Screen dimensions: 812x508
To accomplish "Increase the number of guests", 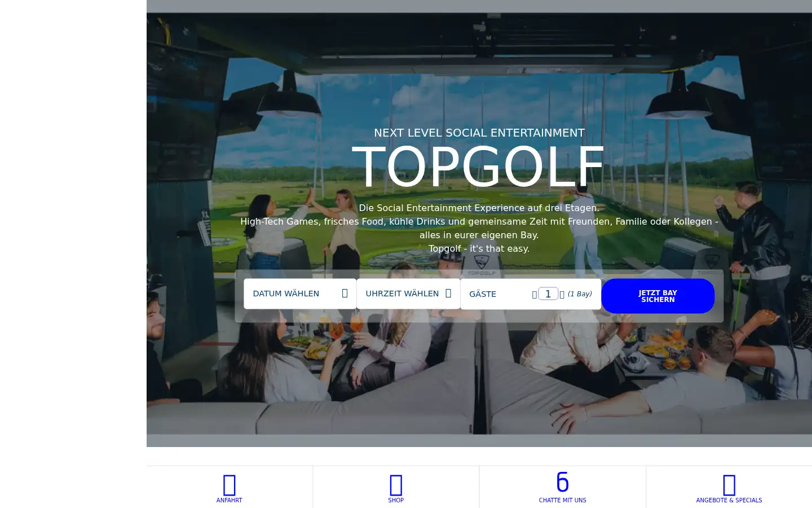I will coord(562,294).
